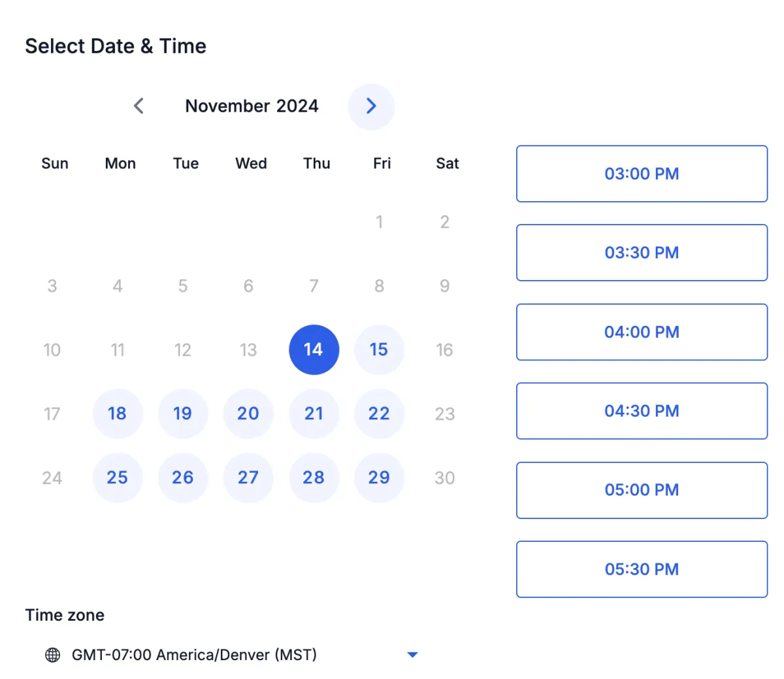Pick Friday November 29 on calendar

[379, 478]
